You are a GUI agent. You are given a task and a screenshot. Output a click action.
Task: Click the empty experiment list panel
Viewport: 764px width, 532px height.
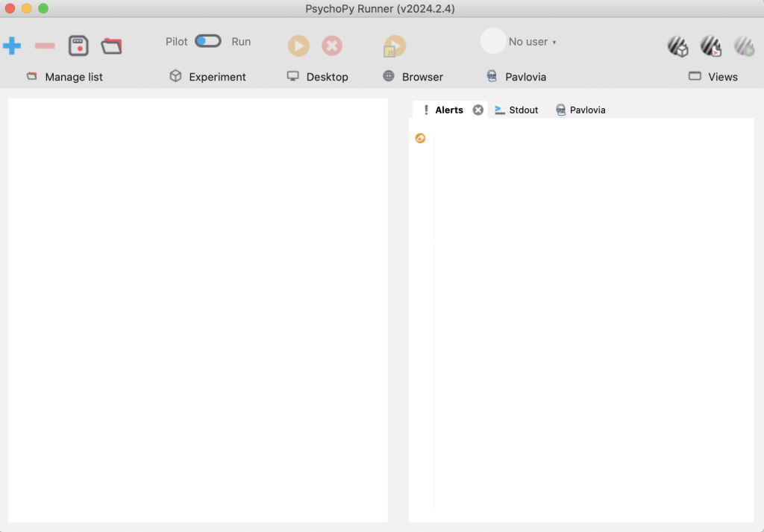click(198, 310)
